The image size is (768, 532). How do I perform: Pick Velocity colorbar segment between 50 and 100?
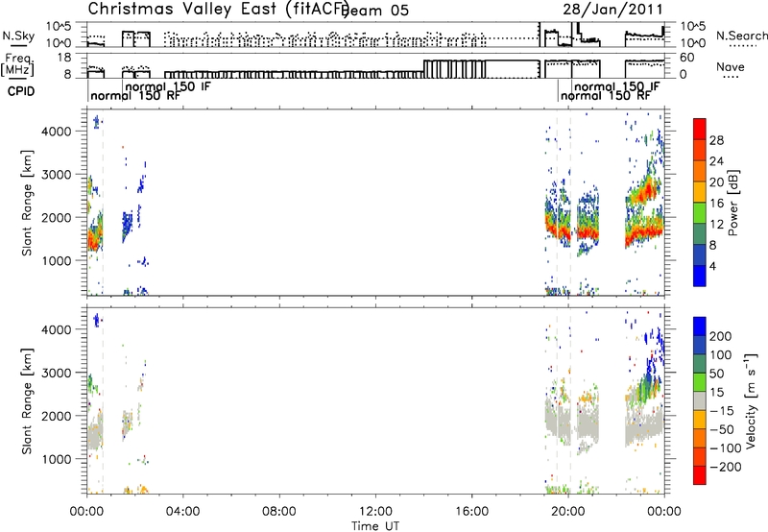700,364
